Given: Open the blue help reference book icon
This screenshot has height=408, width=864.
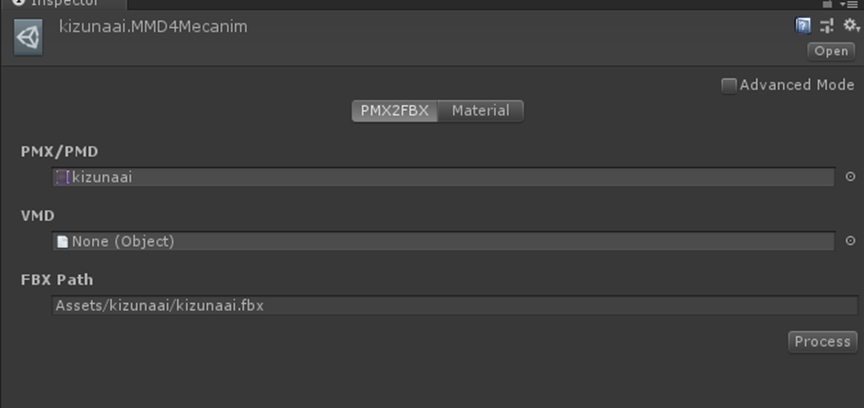Looking at the screenshot, I should point(803,26).
